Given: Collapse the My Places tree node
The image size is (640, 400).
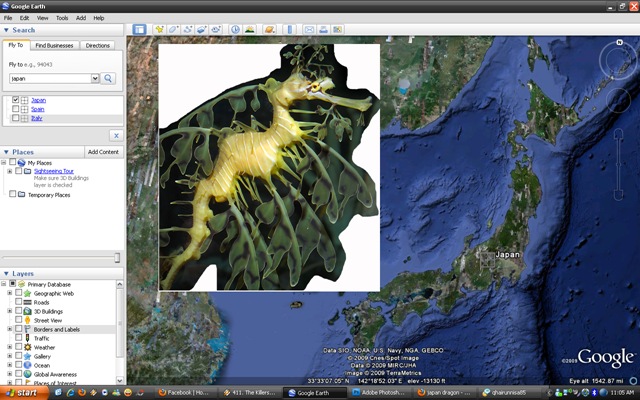Looking at the screenshot, I should [4, 162].
